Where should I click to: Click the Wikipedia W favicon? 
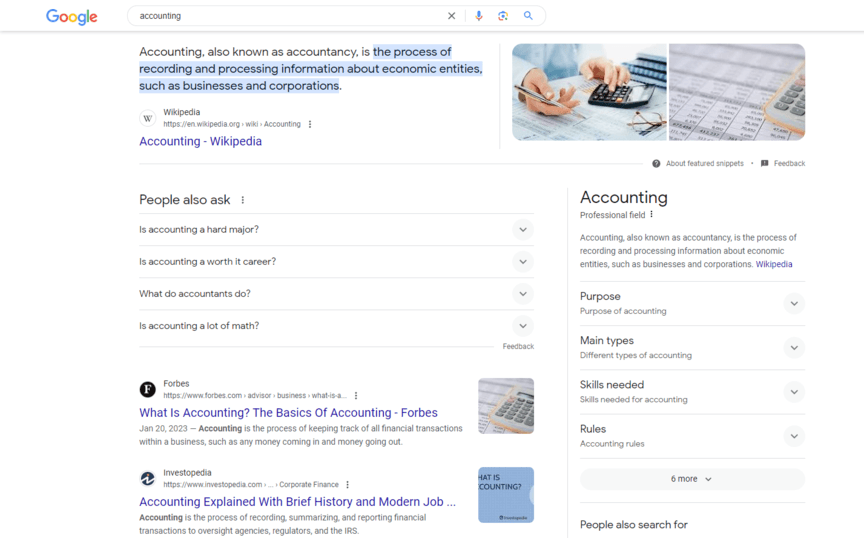point(148,118)
